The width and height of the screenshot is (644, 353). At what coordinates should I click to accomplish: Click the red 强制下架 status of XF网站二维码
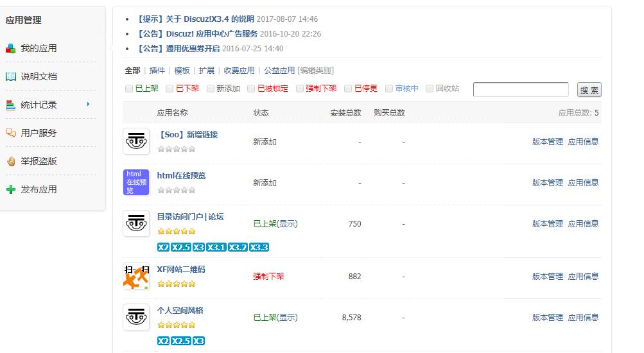[268, 276]
